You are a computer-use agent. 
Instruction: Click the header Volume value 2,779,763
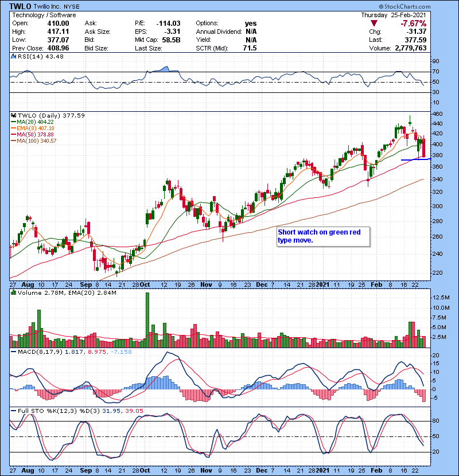411,48
